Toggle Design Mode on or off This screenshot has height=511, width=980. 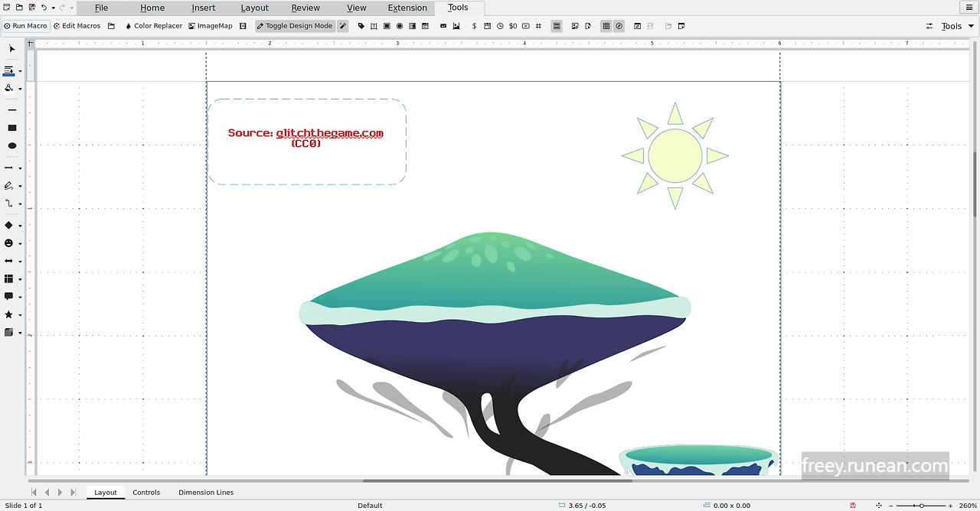click(x=295, y=25)
